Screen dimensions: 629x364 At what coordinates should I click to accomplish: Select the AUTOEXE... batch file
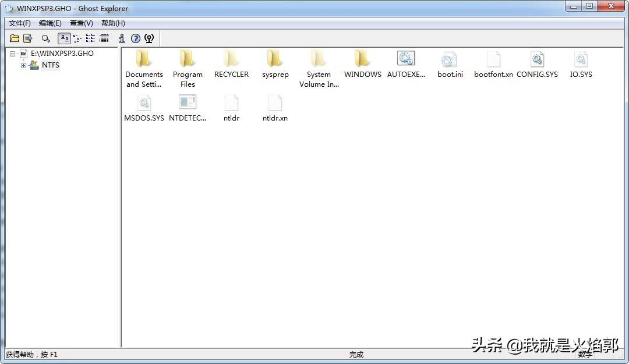[x=406, y=64]
